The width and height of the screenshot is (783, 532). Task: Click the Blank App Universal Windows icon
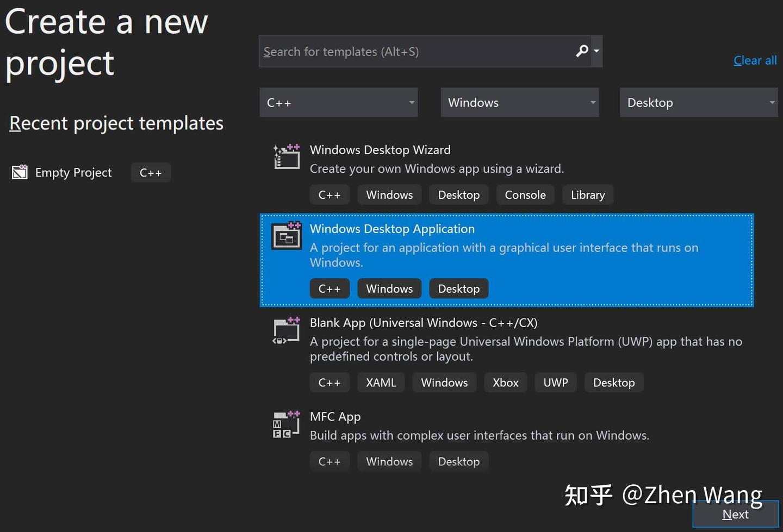coord(286,330)
